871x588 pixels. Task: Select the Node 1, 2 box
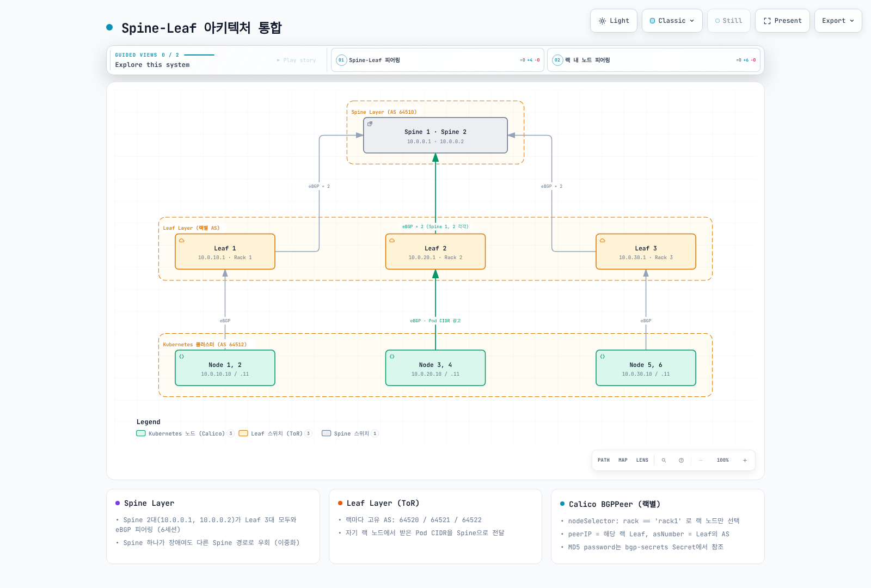(225, 368)
